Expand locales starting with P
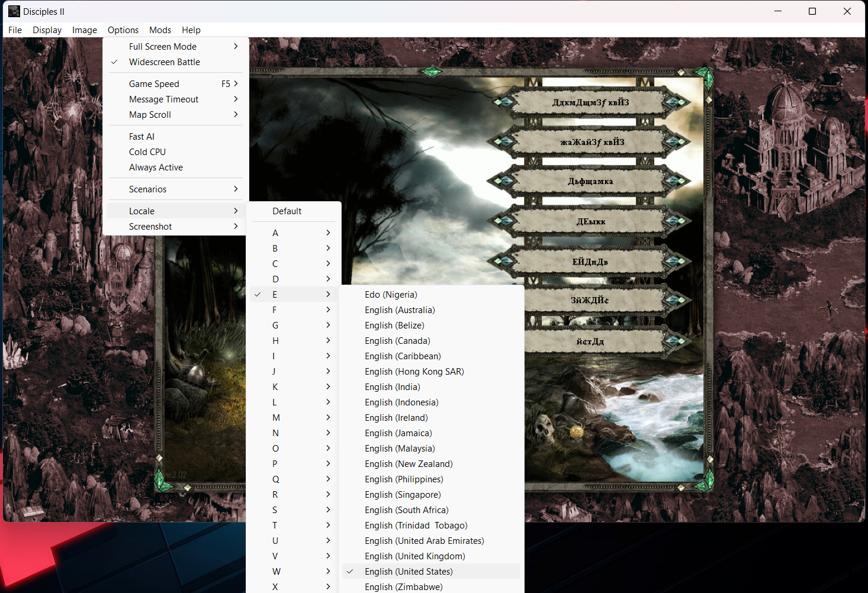The height and width of the screenshot is (593, 868). tap(294, 464)
